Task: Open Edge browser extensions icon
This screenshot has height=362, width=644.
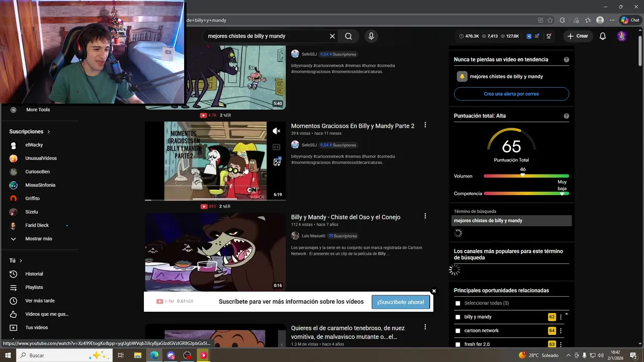Action: (x=562, y=20)
